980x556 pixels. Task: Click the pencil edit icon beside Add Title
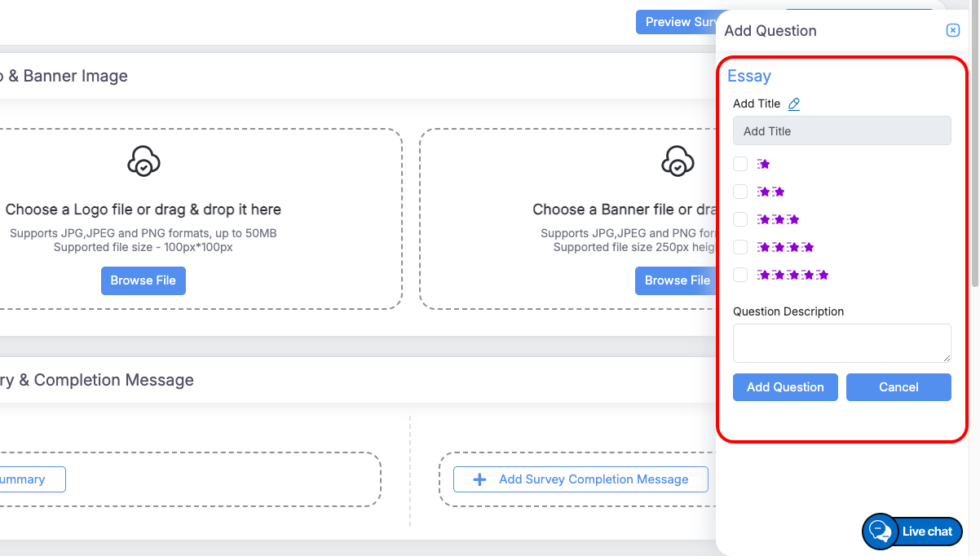(794, 104)
